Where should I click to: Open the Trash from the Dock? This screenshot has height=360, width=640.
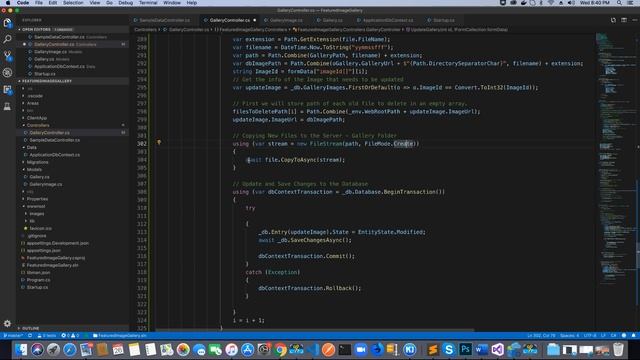618,349
